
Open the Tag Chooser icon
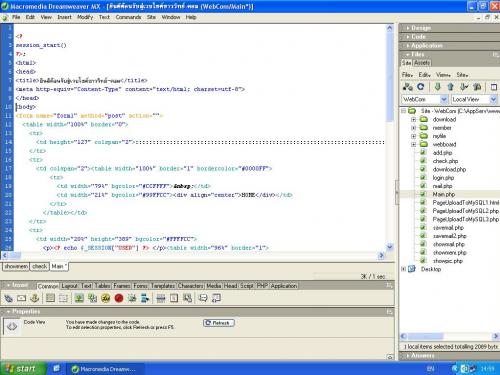tap(216, 298)
